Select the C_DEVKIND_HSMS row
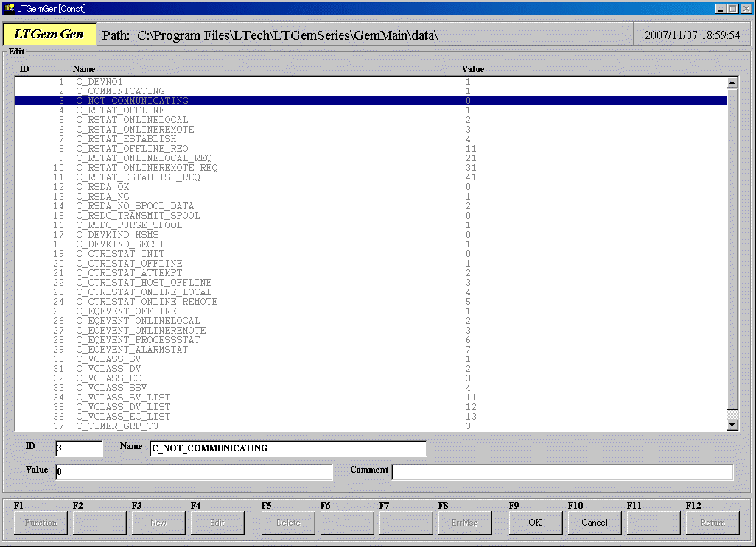 tap(119, 235)
